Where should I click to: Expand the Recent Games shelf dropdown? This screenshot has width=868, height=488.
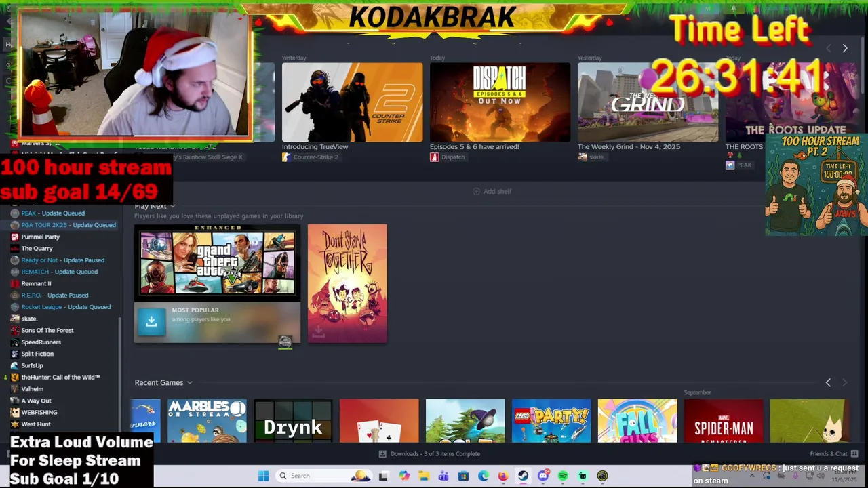pos(189,383)
